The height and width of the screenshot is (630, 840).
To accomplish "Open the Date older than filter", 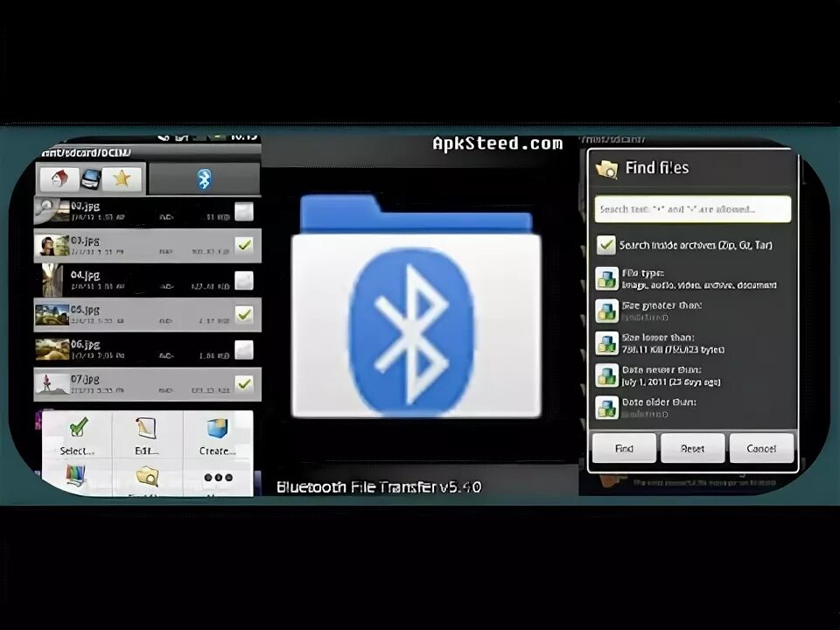I will click(x=693, y=408).
